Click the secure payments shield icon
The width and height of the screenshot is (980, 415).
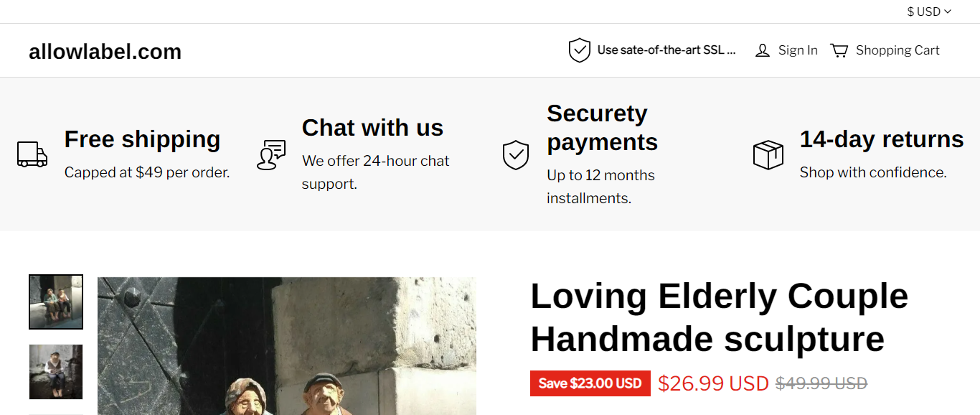515,154
